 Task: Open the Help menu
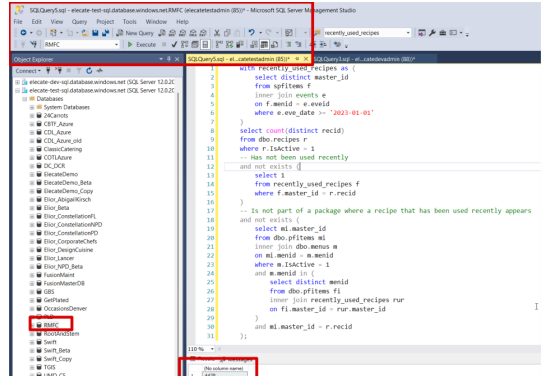[x=182, y=21]
